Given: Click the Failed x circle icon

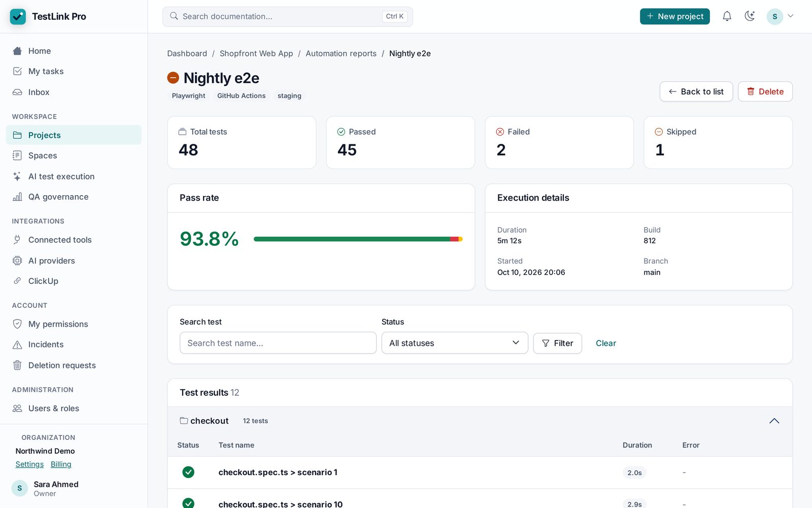Looking at the screenshot, I should pos(500,132).
